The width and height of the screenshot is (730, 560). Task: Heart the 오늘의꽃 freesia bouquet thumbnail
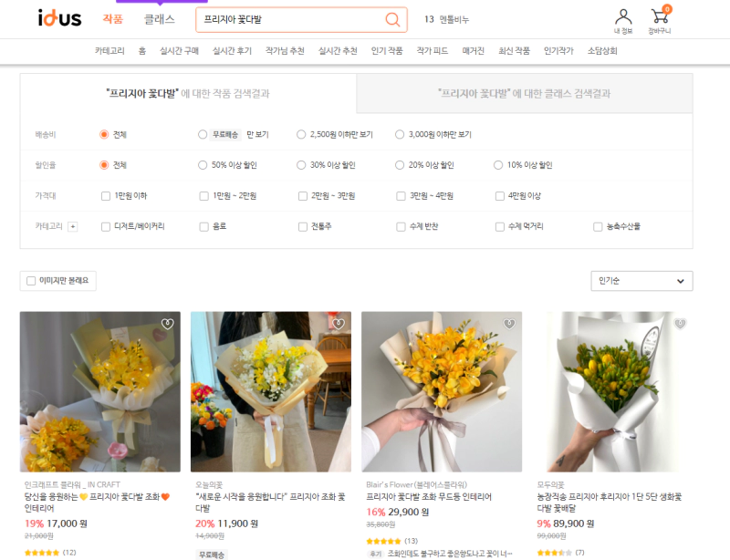point(338,323)
